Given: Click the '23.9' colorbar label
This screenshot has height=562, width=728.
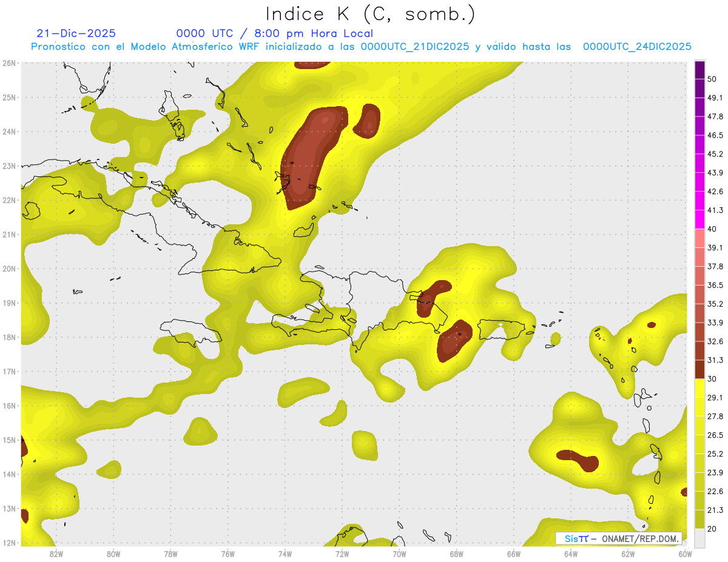Looking at the screenshot, I should tap(715, 473).
